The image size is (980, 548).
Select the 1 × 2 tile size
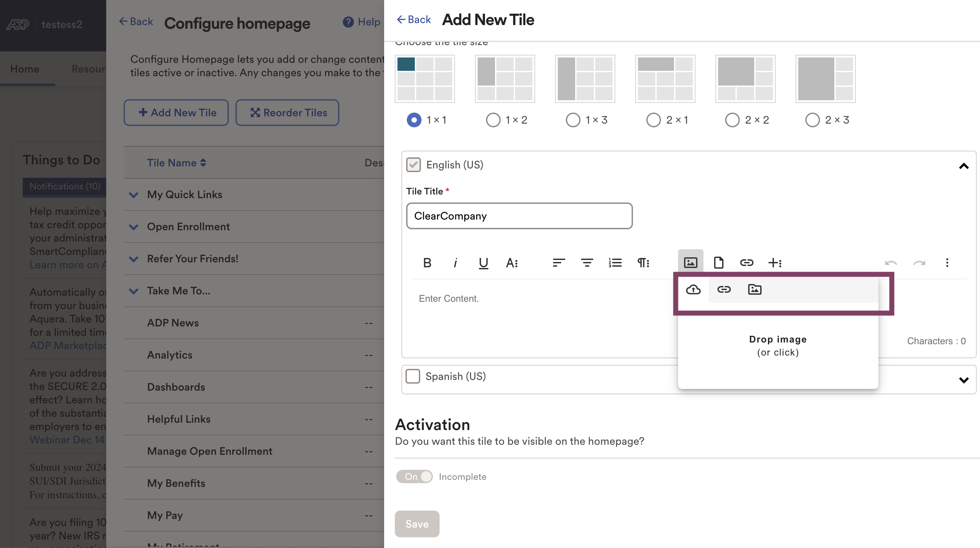point(493,120)
